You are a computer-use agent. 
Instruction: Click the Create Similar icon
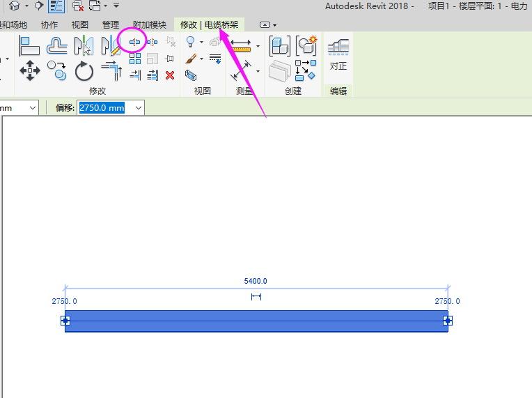click(x=306, y=70)
